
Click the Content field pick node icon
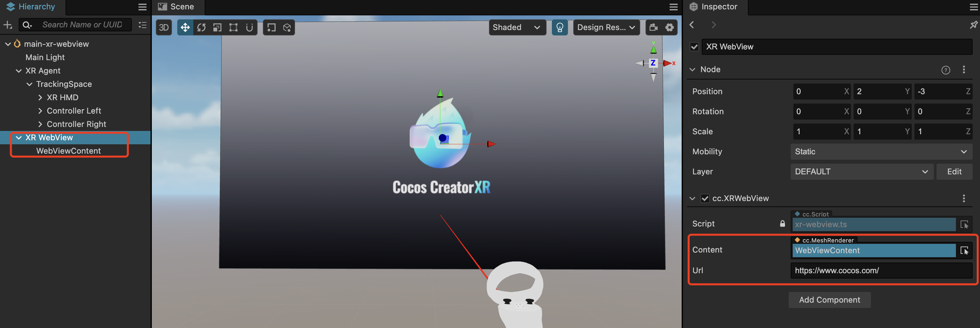coord(964,251)
